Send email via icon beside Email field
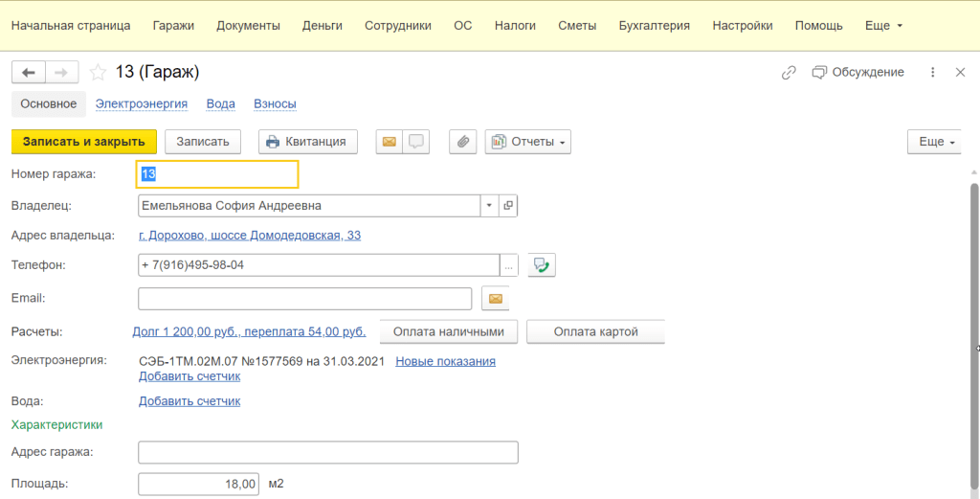Screen dimensions: 980x499 [495, 299]
